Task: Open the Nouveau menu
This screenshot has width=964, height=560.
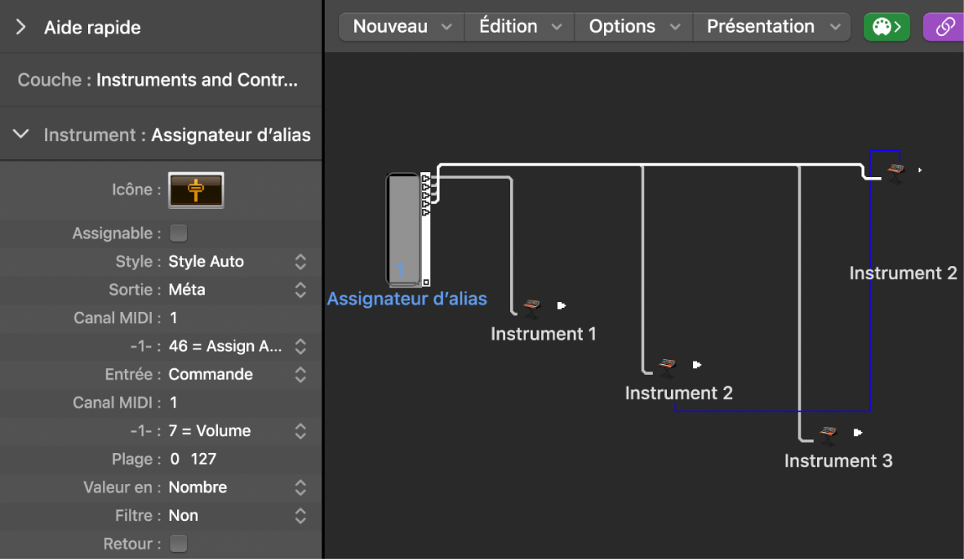Action: 402,27
